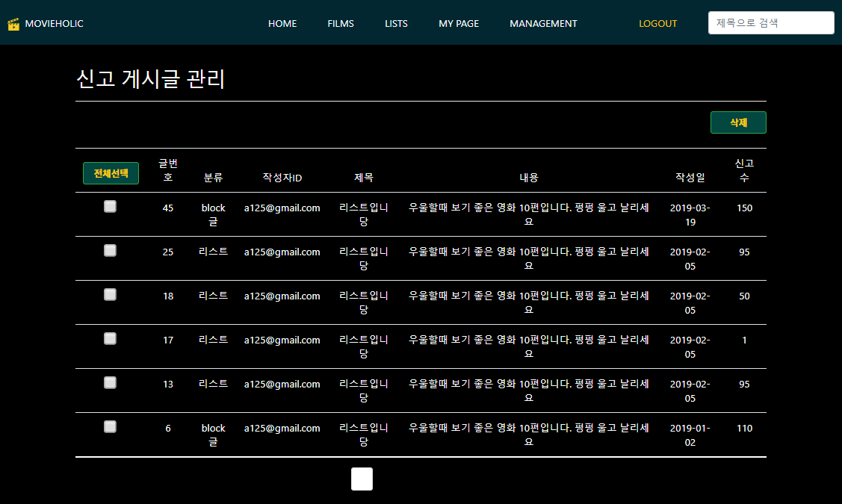This screenshot has height=504, width=842.
Task: Click the block글 category in row 45
Action: 213,215
